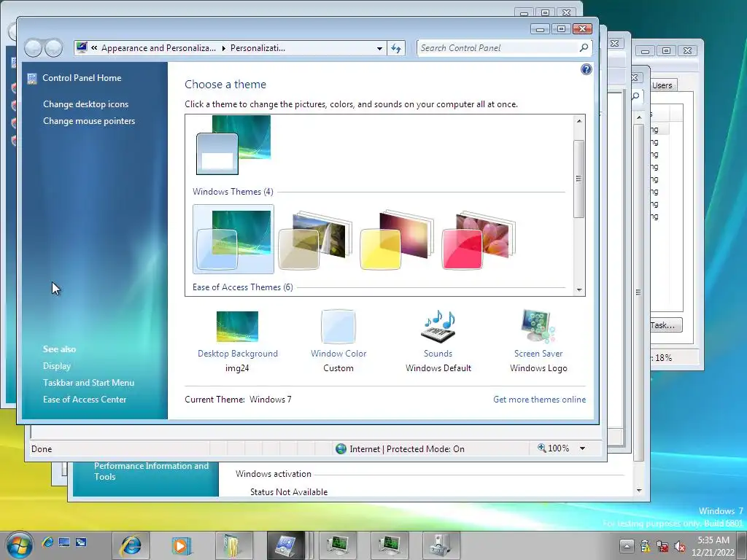This screenshot has height=560, width=747.
Task: Click the Action Center flag tray icon
Action: [x=646, y=546]
